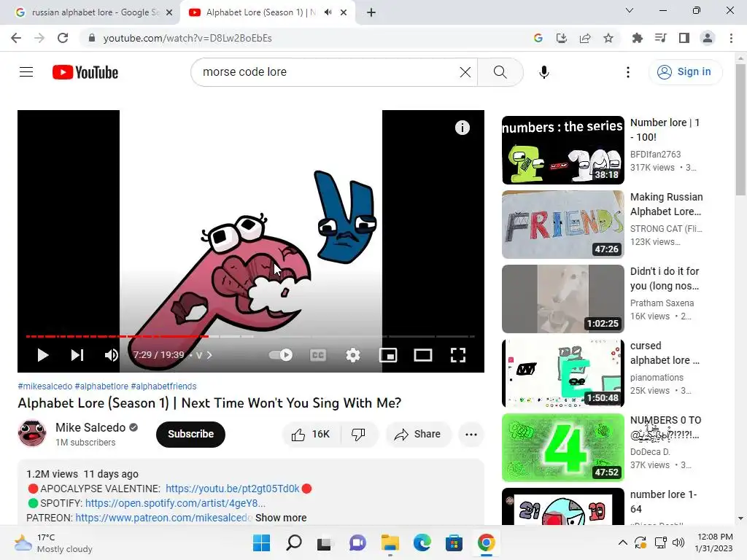Open more actions ellipsis under video
747x560 pixels.
pyautogui.click(x=471, y=435)
